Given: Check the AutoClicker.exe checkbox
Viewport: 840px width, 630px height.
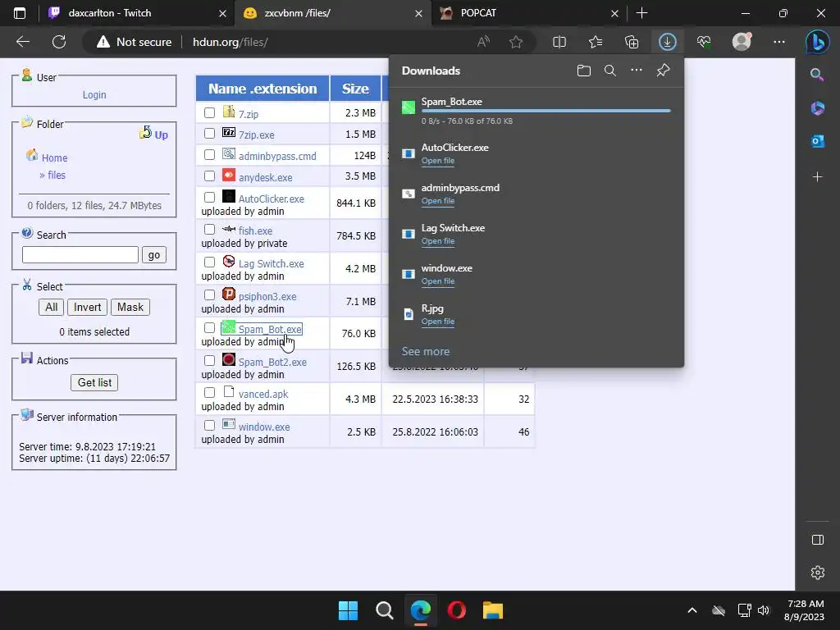Looking at the screenshot, I should [x=209, y=197].
